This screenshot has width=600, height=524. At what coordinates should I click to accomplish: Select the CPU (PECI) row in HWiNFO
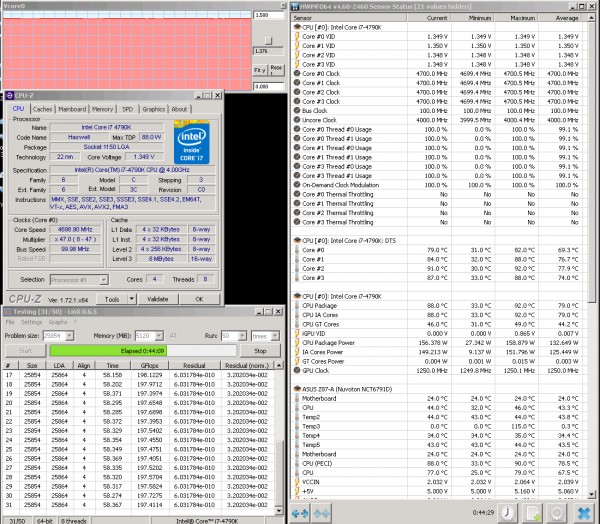(437, 463)
